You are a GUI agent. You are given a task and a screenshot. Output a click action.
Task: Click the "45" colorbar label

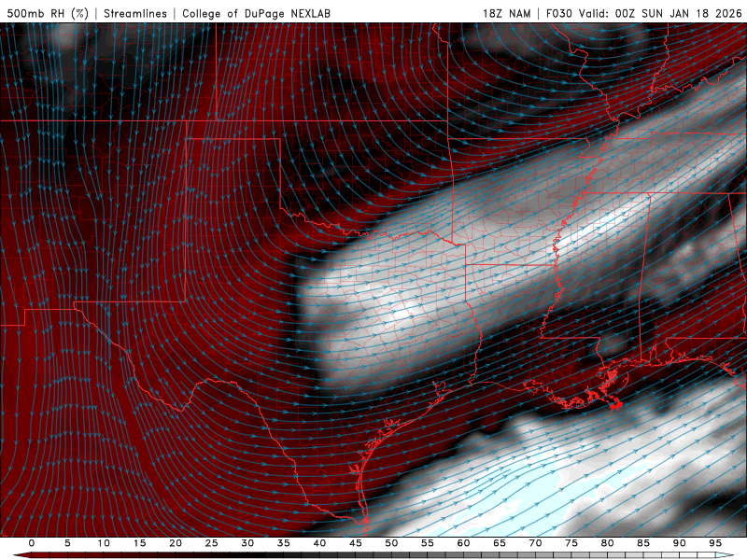[x=356, y=543]
